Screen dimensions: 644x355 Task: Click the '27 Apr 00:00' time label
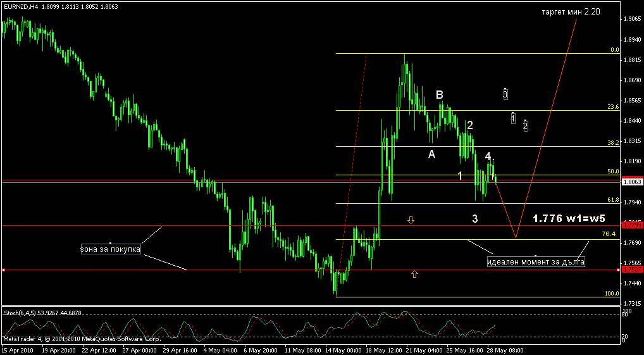coord(139,351)
